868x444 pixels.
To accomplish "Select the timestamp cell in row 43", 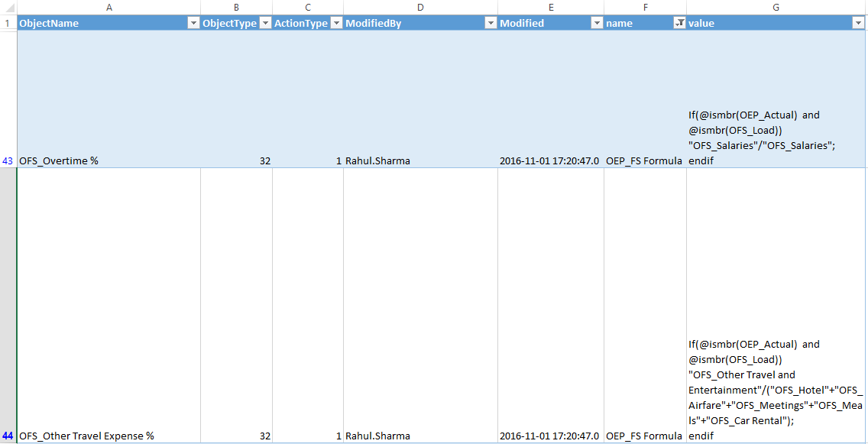I will (550, 160).
